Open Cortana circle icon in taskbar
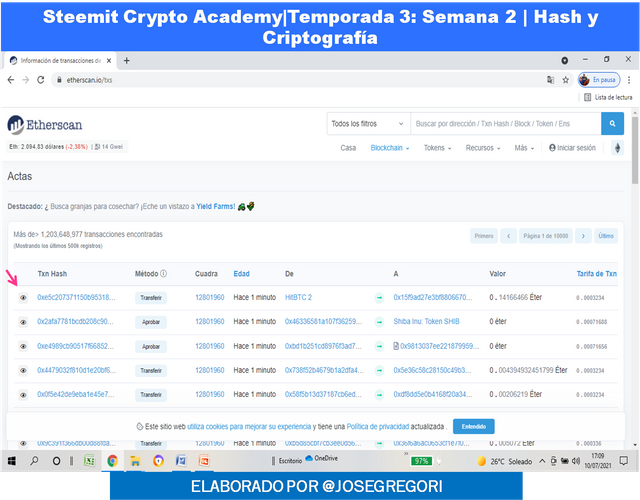 [x=56, y=461]
